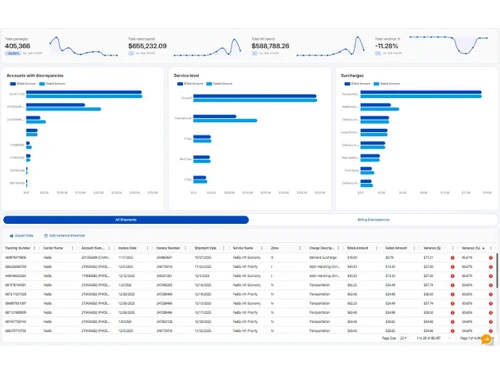Click the sort arrow on Variance (%) header

pos(483,248)
